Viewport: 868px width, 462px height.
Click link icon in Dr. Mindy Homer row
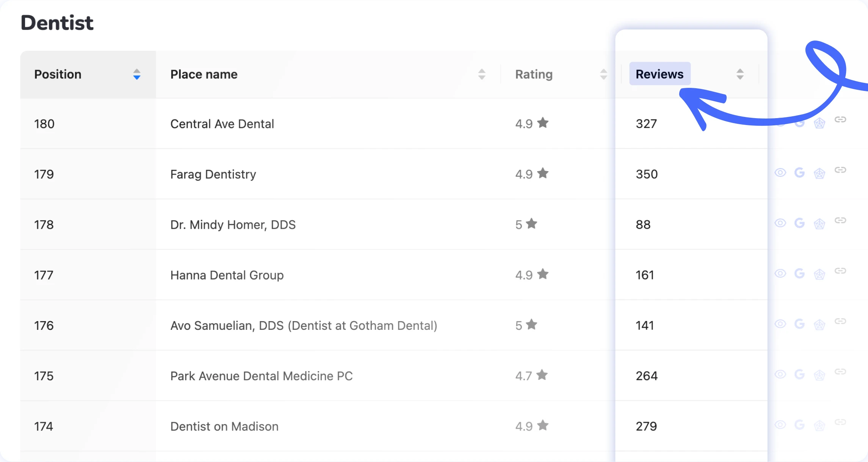(840, 220)
